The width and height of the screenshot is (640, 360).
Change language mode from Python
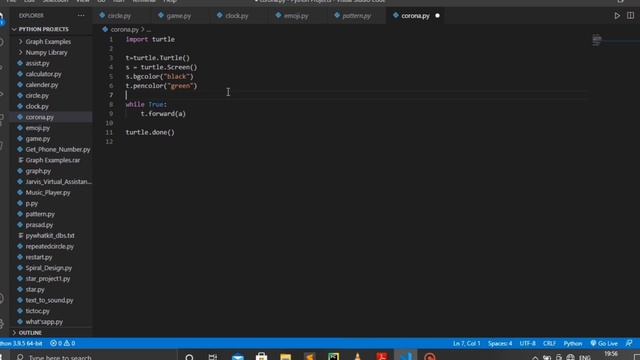573,343
